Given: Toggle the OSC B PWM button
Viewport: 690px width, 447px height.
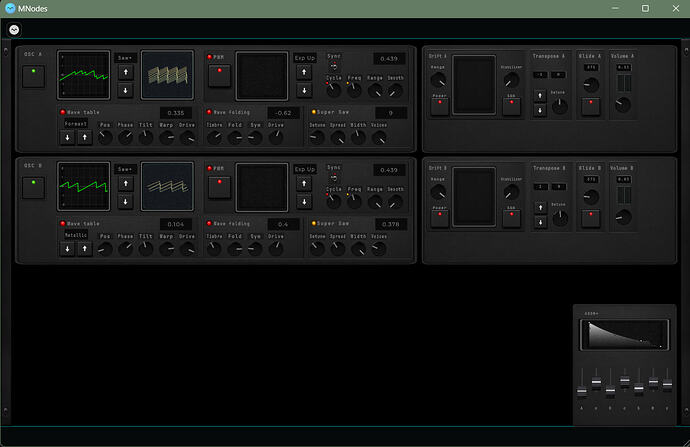Looking at the screenshot, I should (x=219, y=187).
